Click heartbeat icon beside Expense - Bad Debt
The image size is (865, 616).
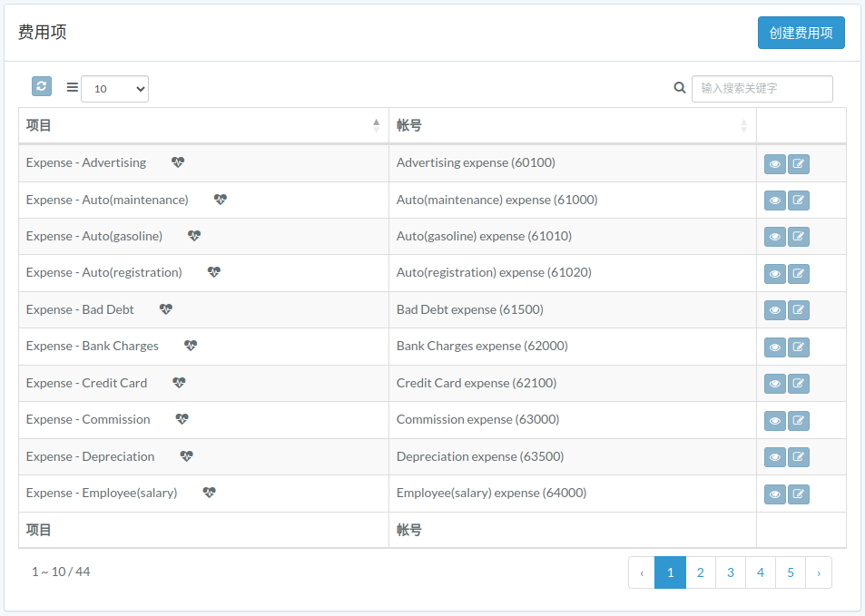166,309
